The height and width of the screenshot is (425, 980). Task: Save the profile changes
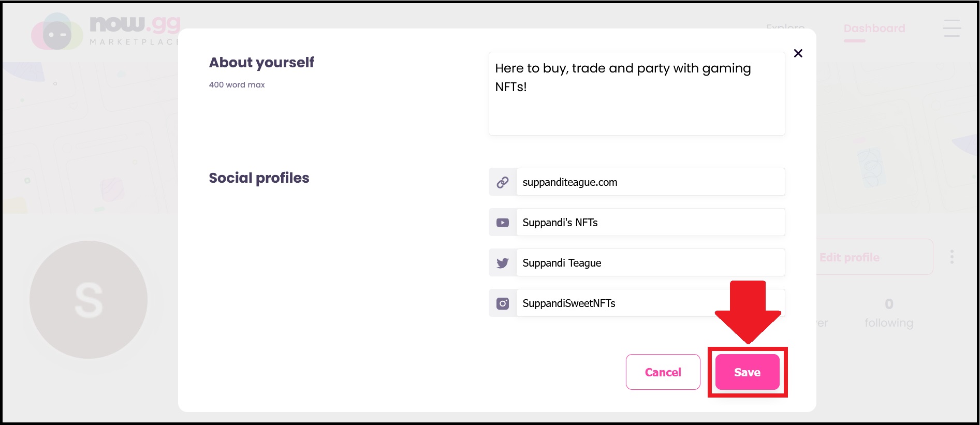coord(747,372)
